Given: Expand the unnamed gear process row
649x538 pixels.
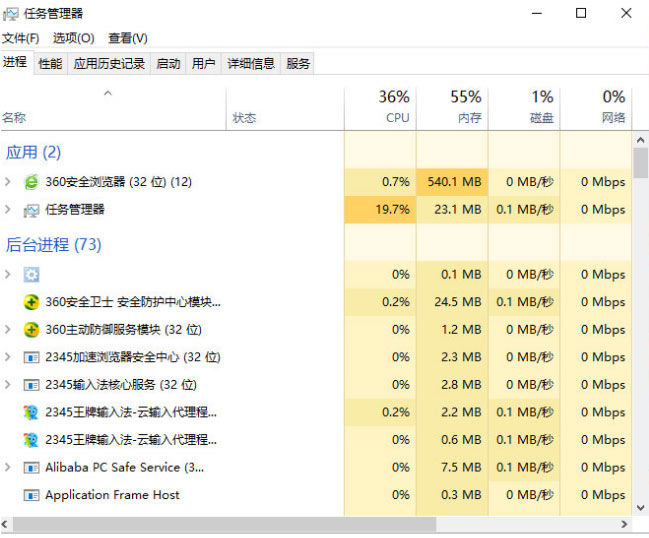Looking at the screenshot, I should [7, 274].
